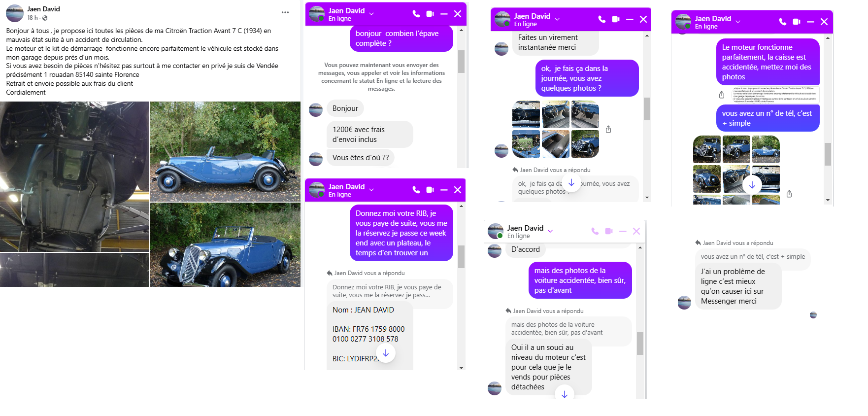Expand Jaen David chevron in D'accord chat header
This screenshot has width=868, height=416.
(x=550, y=231)
